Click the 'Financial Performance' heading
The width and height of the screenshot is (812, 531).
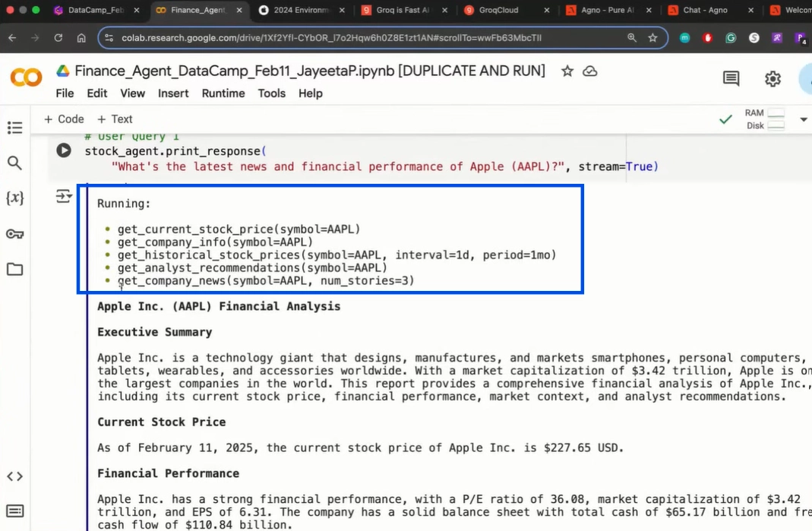169,473
